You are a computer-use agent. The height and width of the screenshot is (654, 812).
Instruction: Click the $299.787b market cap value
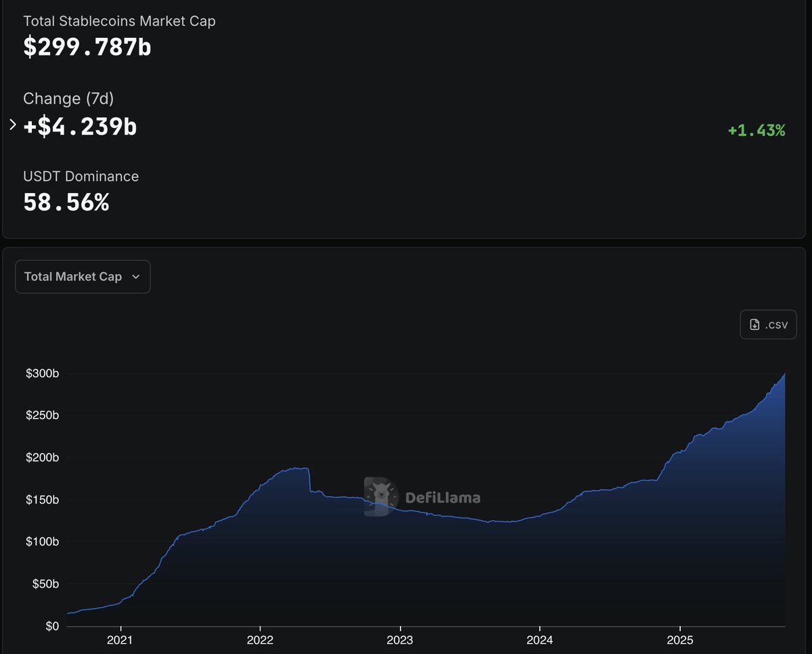click(87, 47)
